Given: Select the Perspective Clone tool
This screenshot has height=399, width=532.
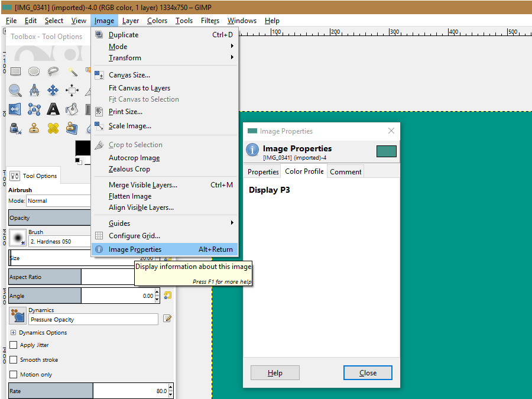Looking at the screenshot, I should pyautogui.click(x=72, y=128).
